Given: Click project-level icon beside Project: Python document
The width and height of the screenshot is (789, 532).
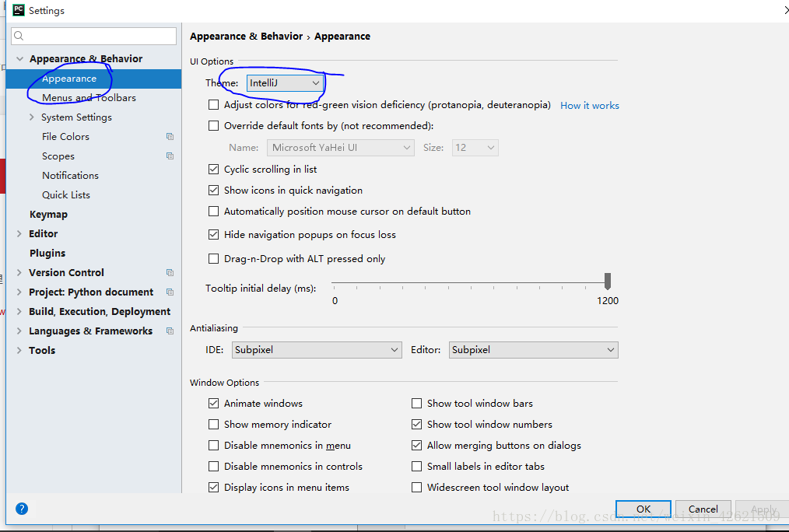Looking at the screenshot, I should (x=170, y=292).
